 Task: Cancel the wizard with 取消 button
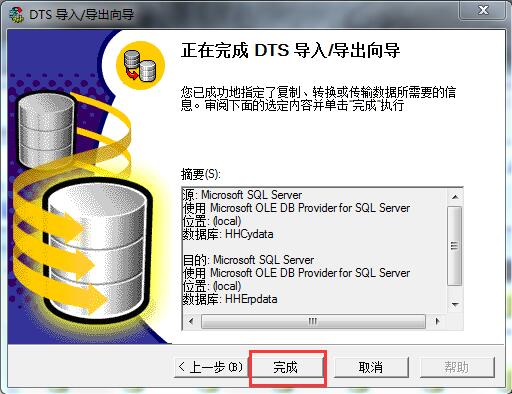point(371,367)
